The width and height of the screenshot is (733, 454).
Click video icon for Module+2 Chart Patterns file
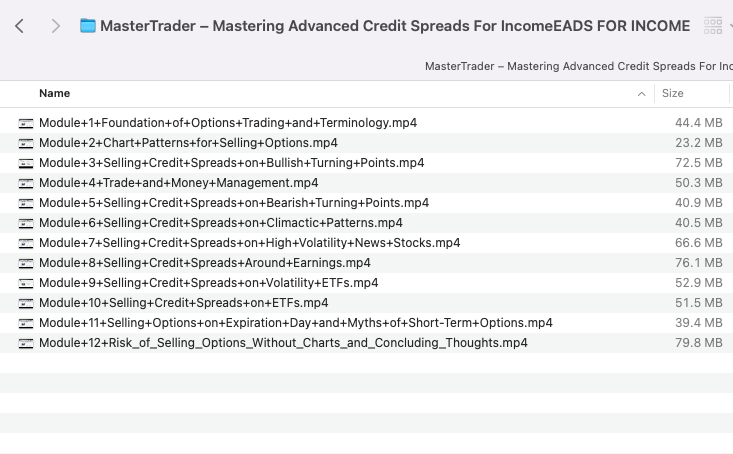pyautogui.click(x=26, y=144)
